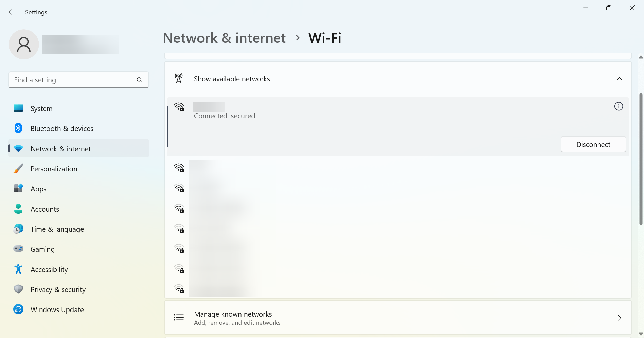Open Manage known networks chevron
This screenshot has height=338, width=644.
(619, 318)
